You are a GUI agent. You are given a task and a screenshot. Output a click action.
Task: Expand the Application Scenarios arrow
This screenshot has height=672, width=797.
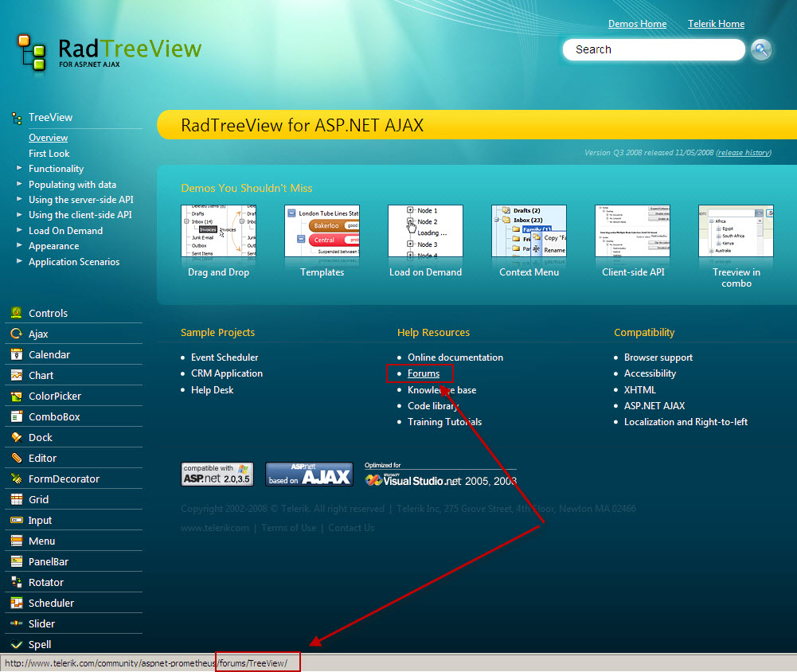click(19, 261)
